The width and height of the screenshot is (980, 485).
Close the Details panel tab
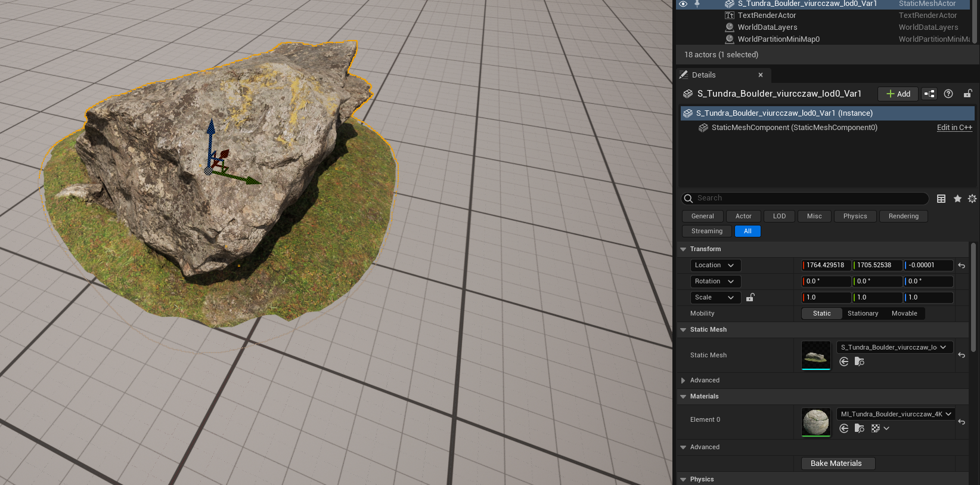point(761,75)
